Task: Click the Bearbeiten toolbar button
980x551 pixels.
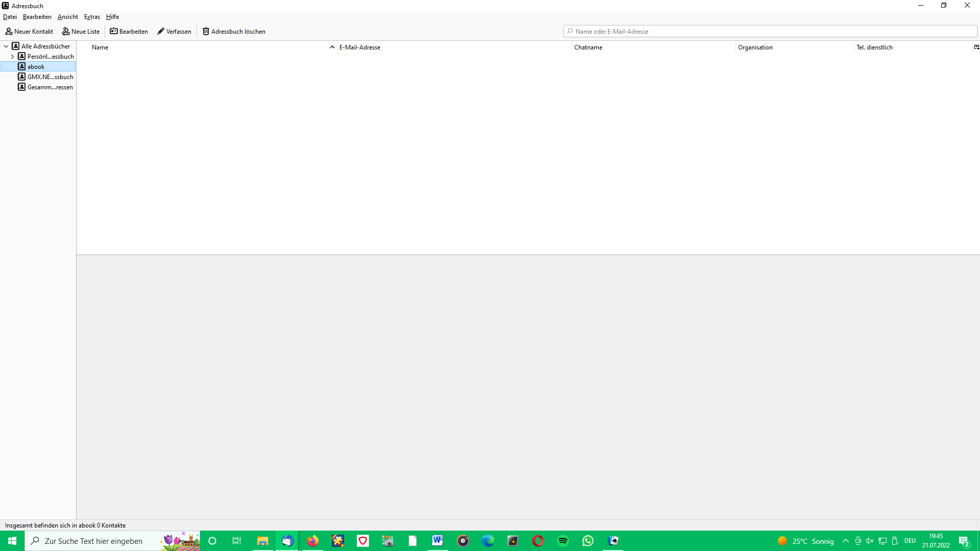Action: (x=129, y=32)
